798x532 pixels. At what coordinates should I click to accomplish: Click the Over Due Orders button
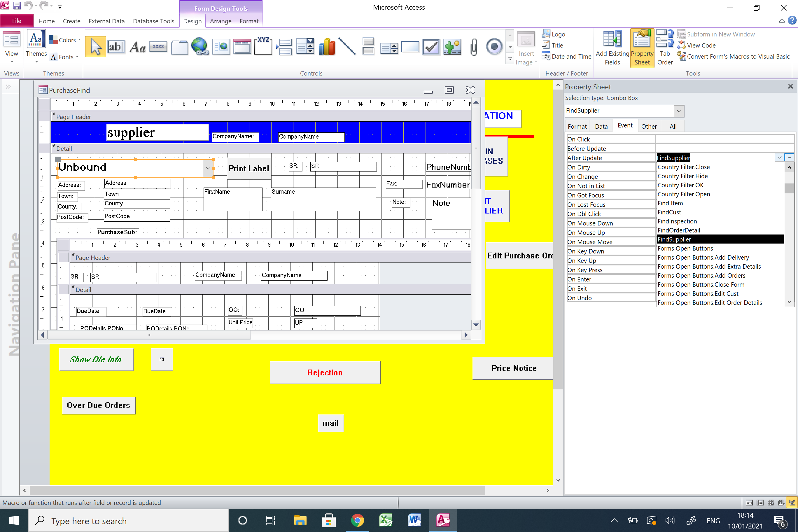pyautogui.click(x=98, y=405)
